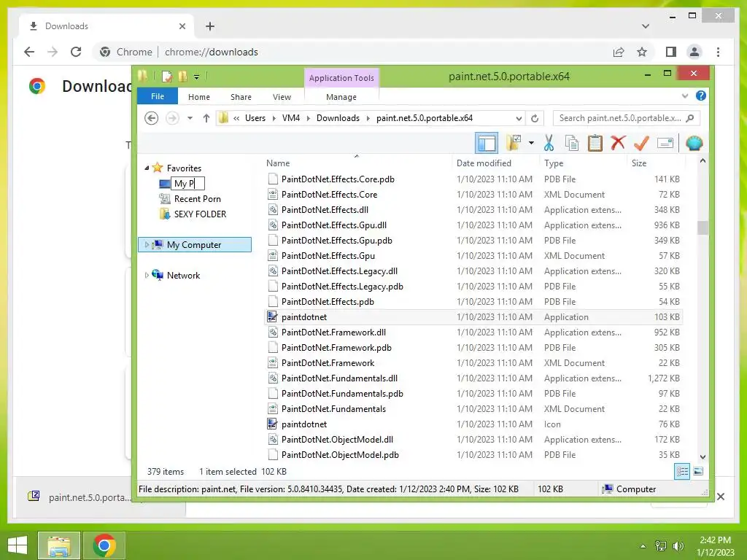The image size is (747, 560).
Task: Click the red X Delete icon
Action: (x=618, y=142)
